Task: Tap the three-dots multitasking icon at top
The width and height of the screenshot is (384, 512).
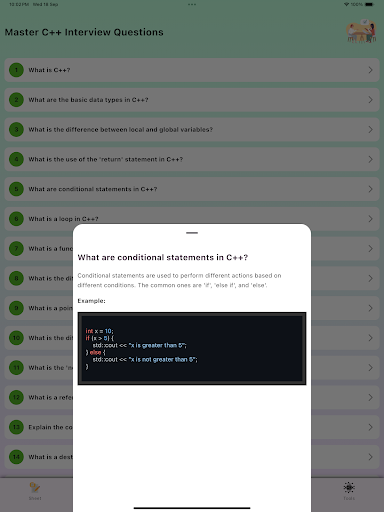Action: point(192,4)
